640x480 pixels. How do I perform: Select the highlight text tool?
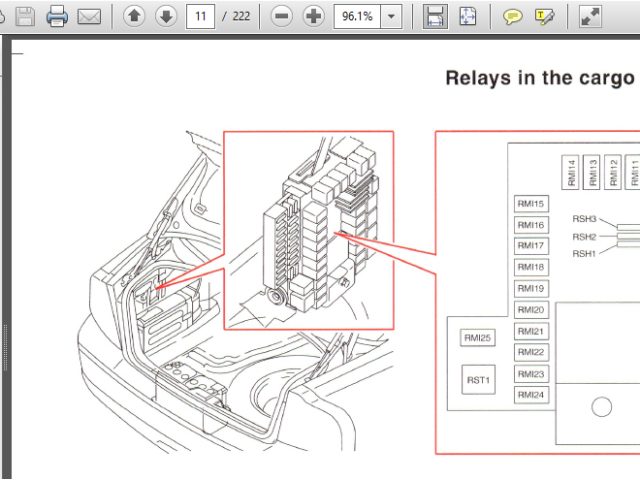(544, 16)
